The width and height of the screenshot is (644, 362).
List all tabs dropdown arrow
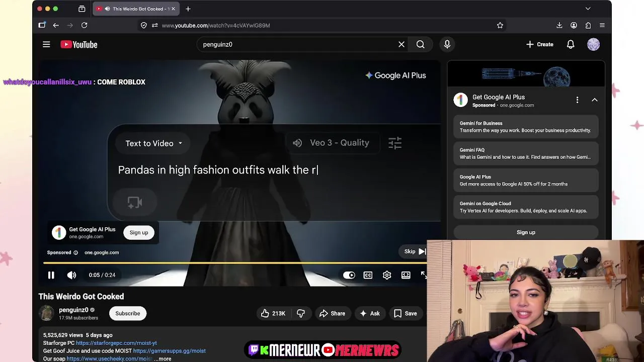point(588,9)
